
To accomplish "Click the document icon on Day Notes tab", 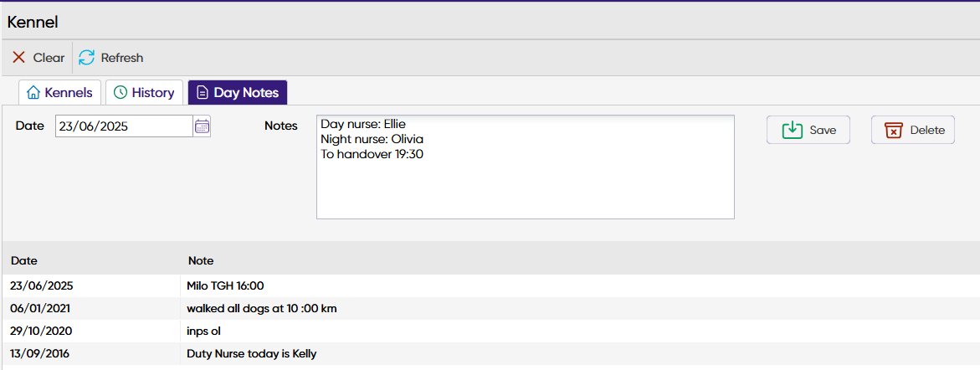I will coord(202,93).
